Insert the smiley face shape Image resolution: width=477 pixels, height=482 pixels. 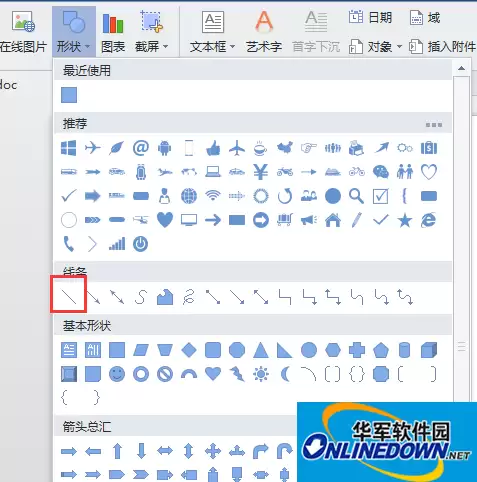[x=117, y=374]
